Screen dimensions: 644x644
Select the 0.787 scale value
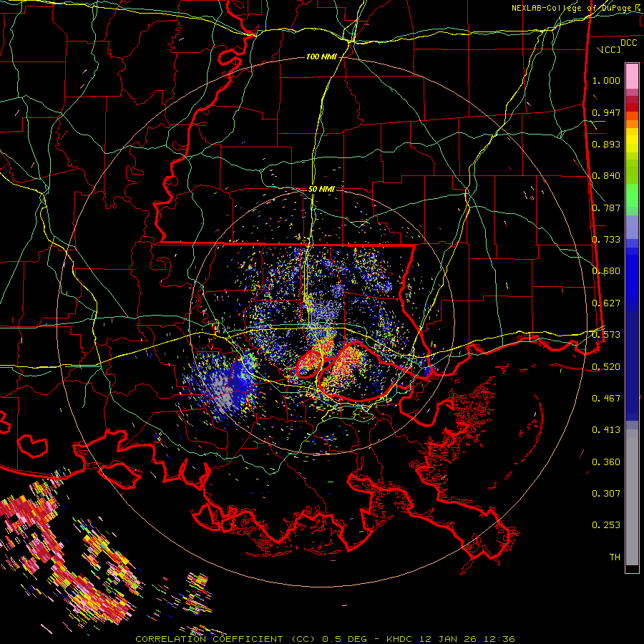pos(606,208)
